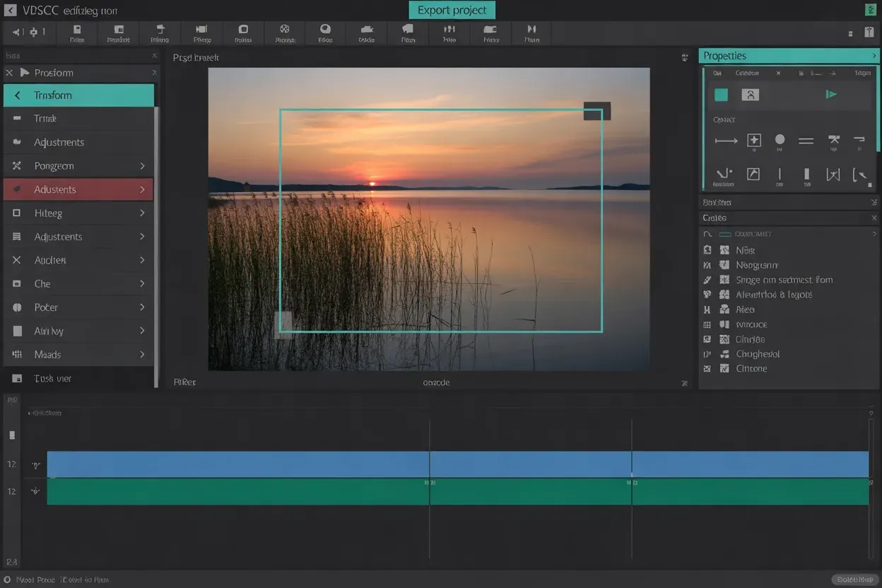Click the left panel vertical scrollbar

[x=156, y=246]
